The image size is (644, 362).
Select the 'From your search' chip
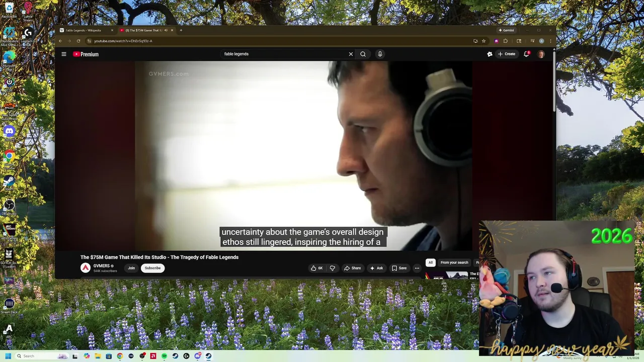(454, 262)
